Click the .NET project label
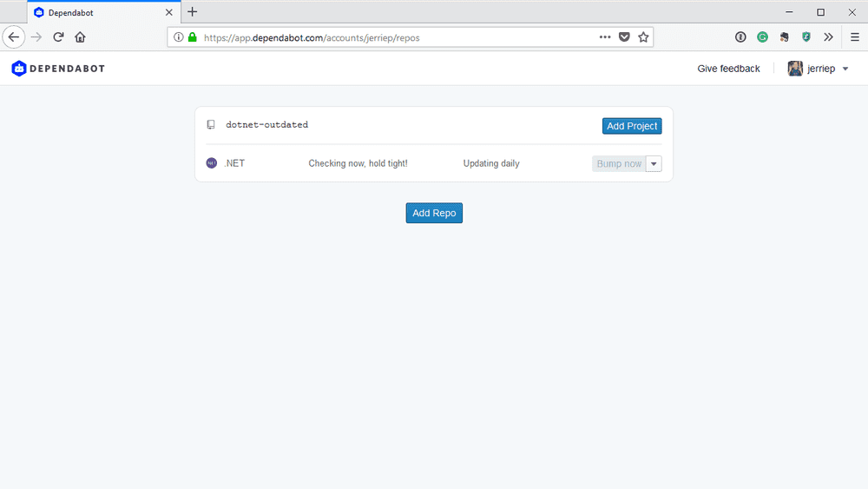Viewport: 868px width, 489px height. pyautogui.click(x=234, y=163)
